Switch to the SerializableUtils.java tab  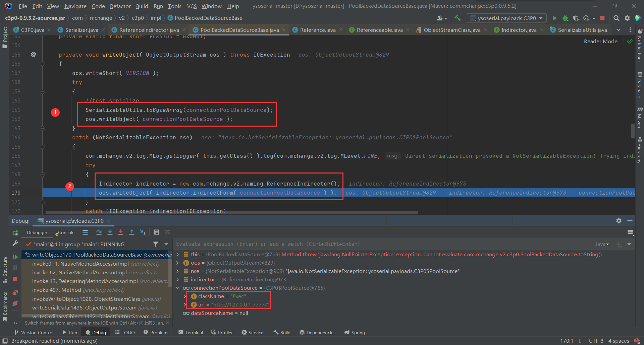click(x=582, y=30)
